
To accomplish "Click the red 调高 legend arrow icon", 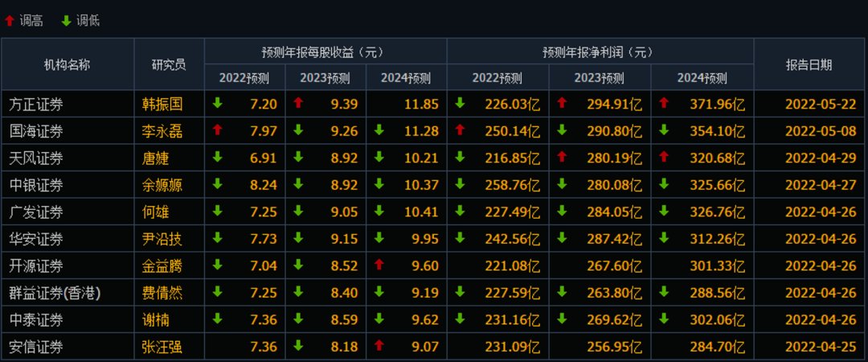I will pyautogui.click(x=10, y=21).
